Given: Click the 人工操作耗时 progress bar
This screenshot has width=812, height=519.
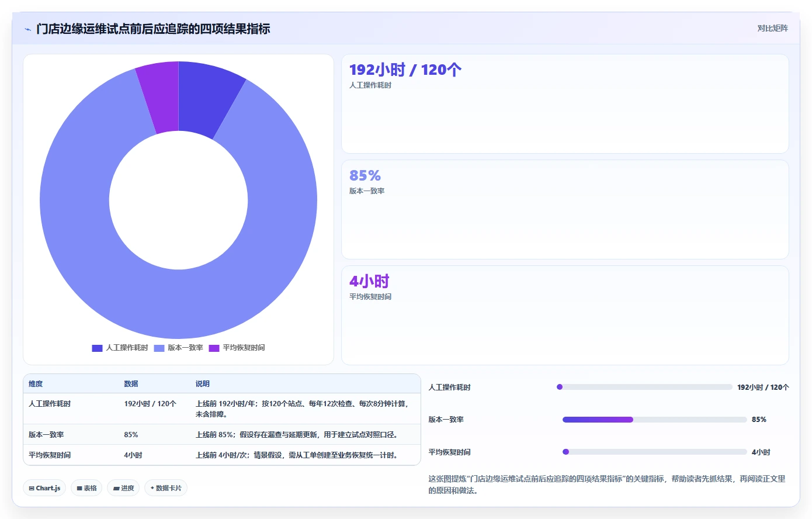Looking at the screenshot, I should pyautogui.click(x=644, y=387).
